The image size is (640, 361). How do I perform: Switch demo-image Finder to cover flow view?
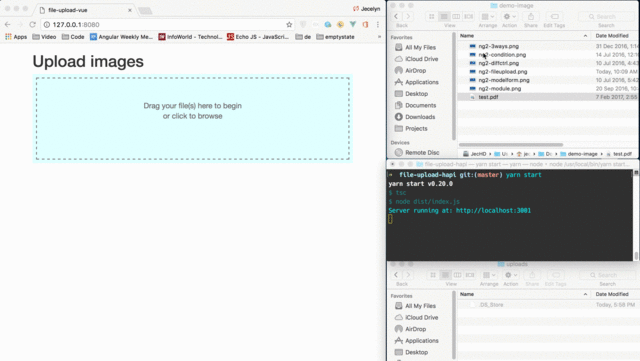coord(469,16)
